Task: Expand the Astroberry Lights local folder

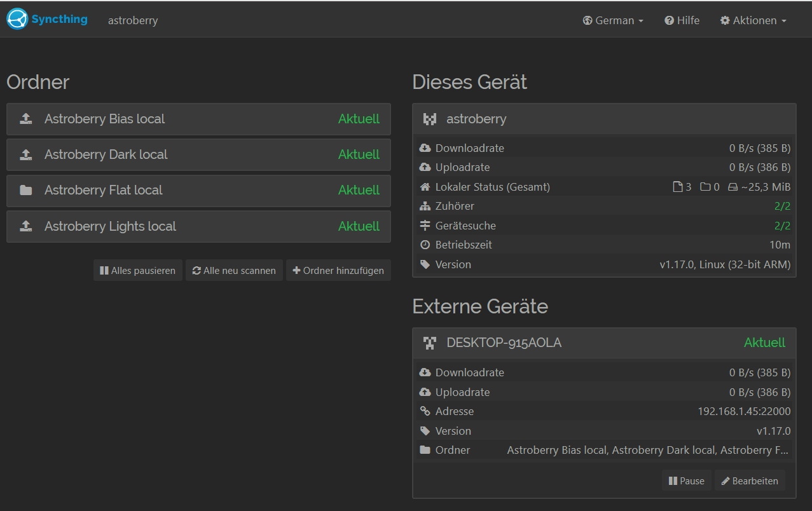Action: (x=198, y=226)
